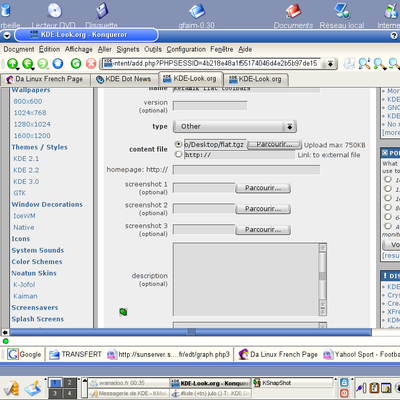Select the fifth poll radio option
This screenshot has height=400, width=400.
point(388,217)
